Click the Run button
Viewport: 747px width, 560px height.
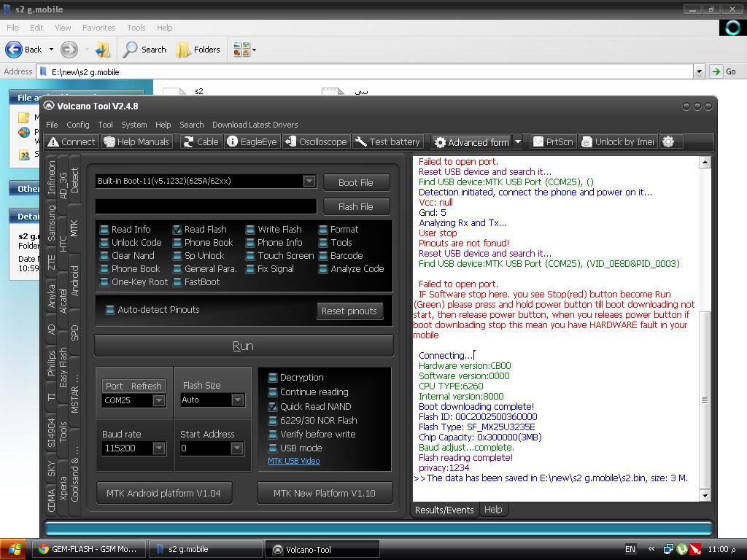coord(244,346)
